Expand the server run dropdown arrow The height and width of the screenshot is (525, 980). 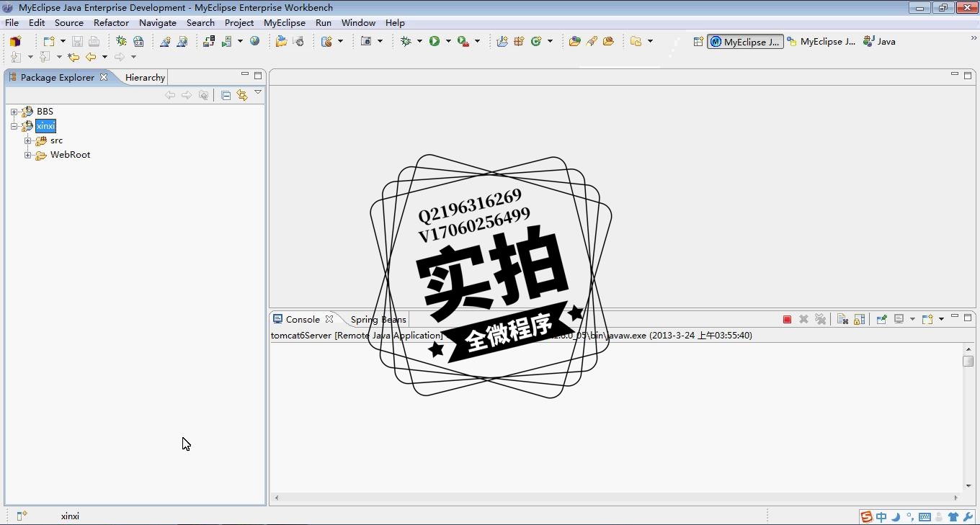tap(240, 42)
